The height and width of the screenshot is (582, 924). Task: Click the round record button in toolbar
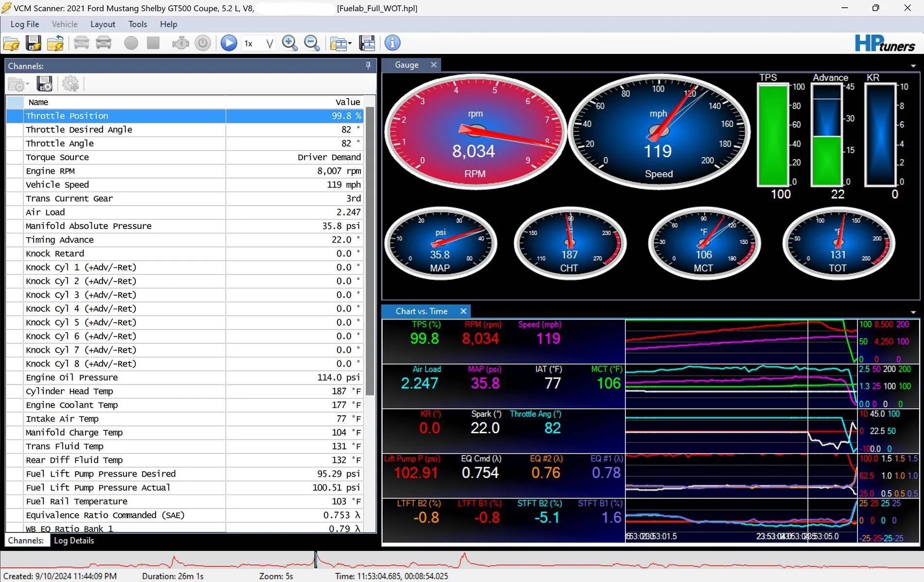(x=131, y=43)
